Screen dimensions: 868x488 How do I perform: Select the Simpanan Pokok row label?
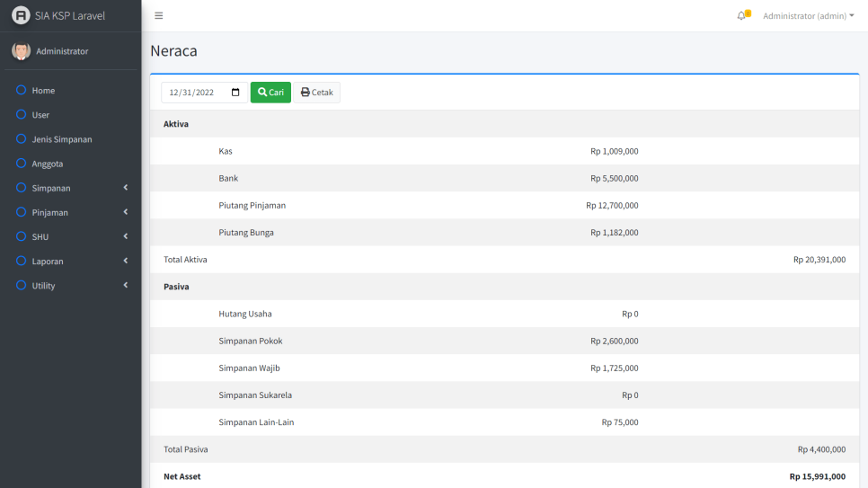coord(250,342)
